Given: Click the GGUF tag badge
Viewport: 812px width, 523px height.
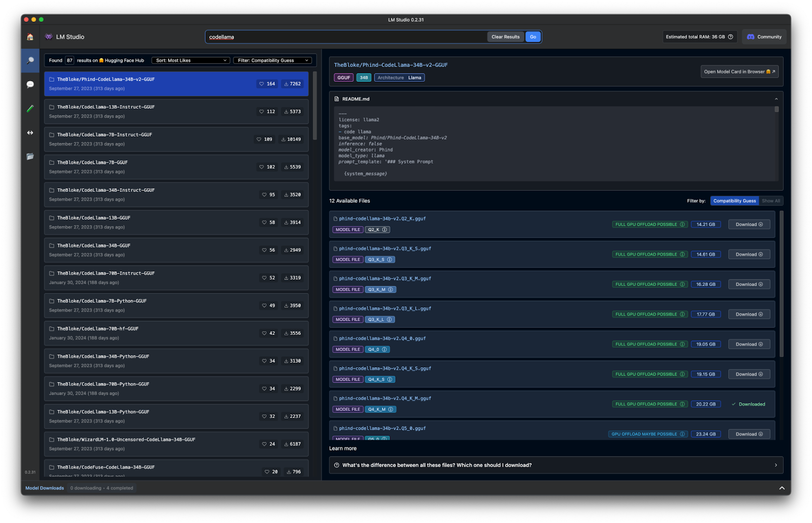Looking at the screenshot, I should (x=344, y=78).
